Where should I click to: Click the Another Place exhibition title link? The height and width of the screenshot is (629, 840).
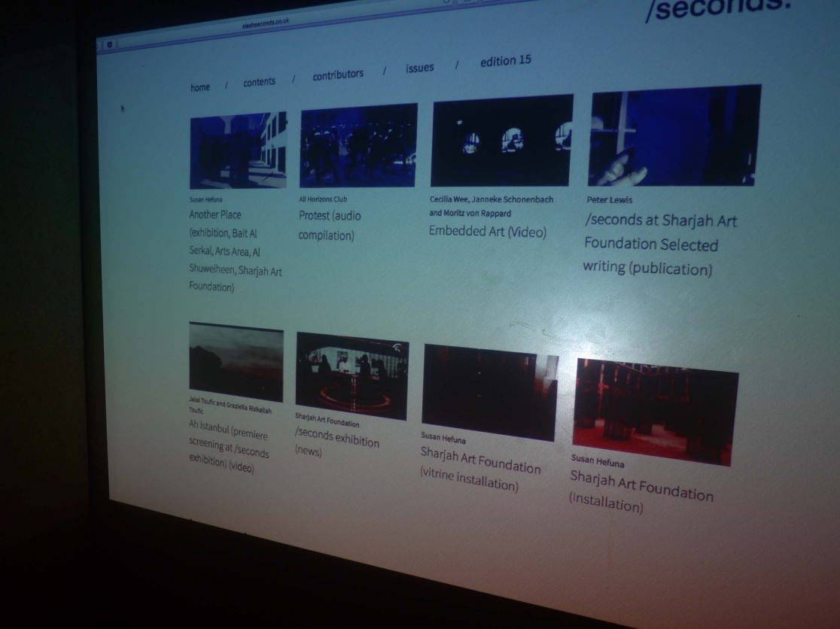pos(235,251)
